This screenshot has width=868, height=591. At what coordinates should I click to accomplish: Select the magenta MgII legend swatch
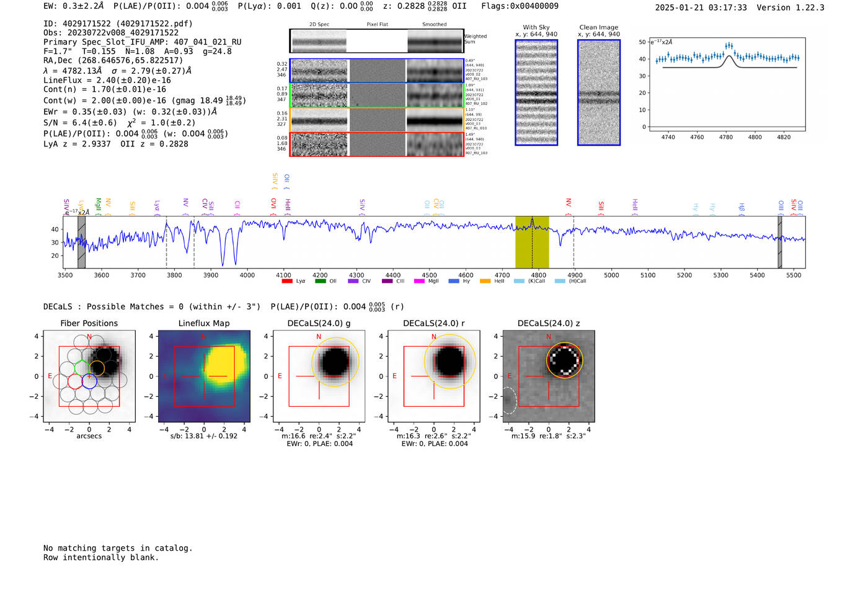[x=419, y=282]
